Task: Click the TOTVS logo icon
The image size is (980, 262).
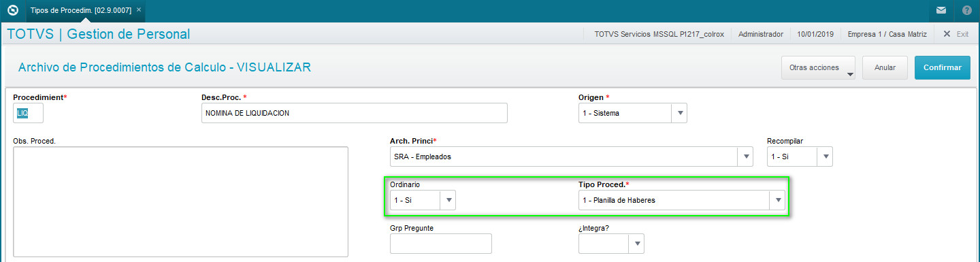Action: click(12, 10)
